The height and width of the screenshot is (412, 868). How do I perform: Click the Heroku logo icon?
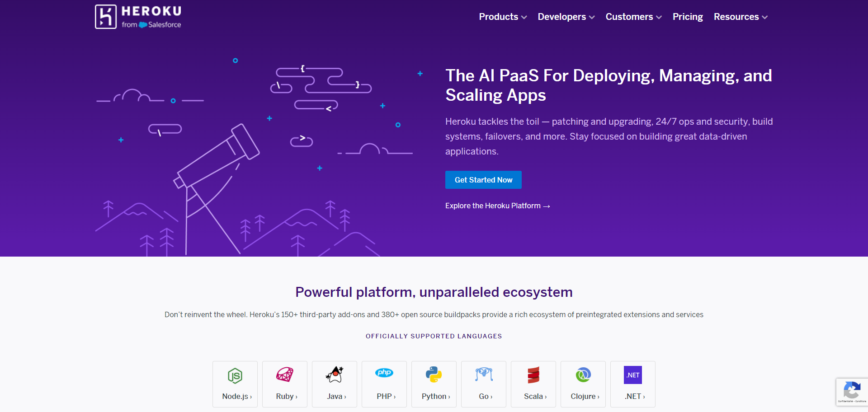click(x=106, y=17)
